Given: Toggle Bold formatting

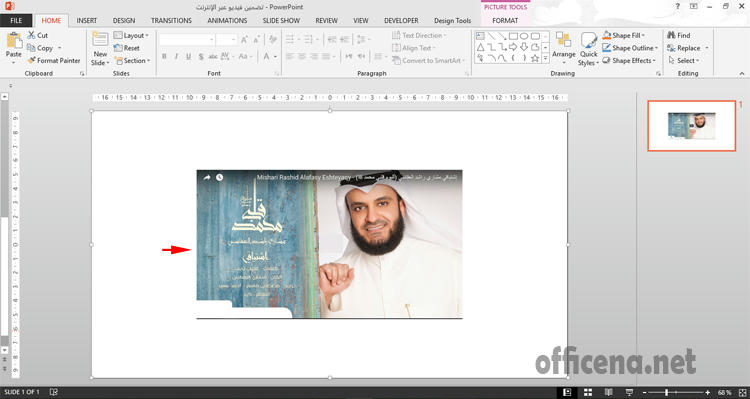Looking at the screenshot, I should [164, 56].
